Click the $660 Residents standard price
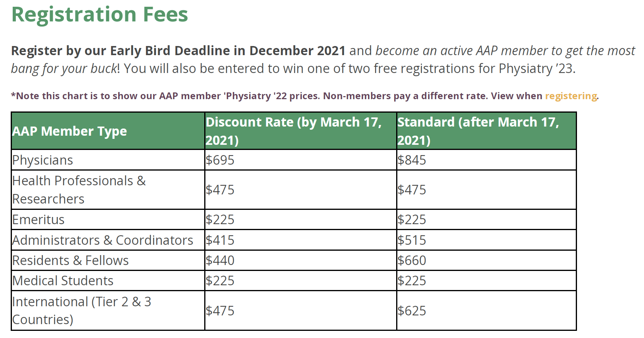 [x=412, y=260]
